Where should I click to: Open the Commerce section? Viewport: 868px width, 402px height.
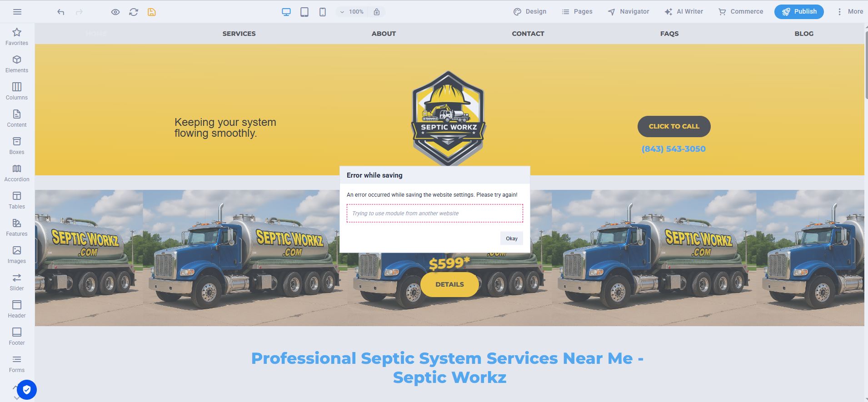(741, 12)
